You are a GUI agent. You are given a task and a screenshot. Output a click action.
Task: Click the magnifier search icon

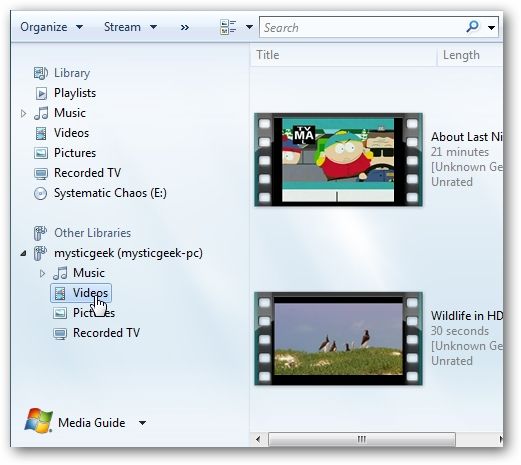click(x=472, y=27)
